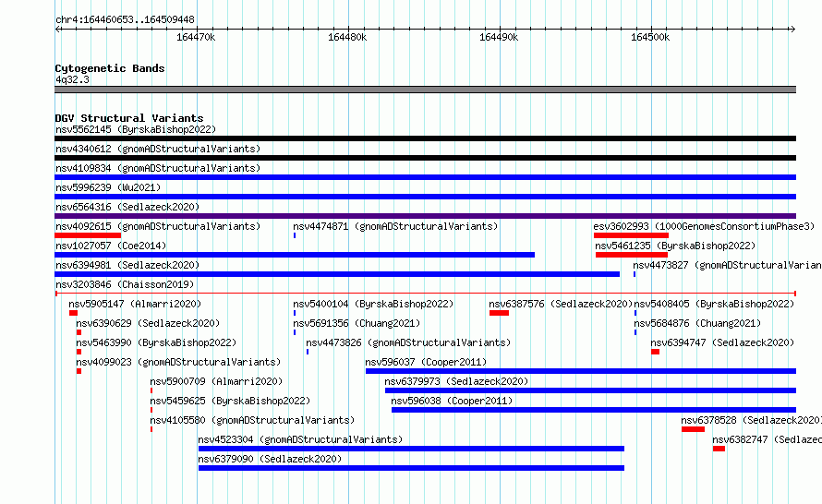Open nsv3203846 (Chaisson2019) label
The image size is (822, 504).
point(125,284)
